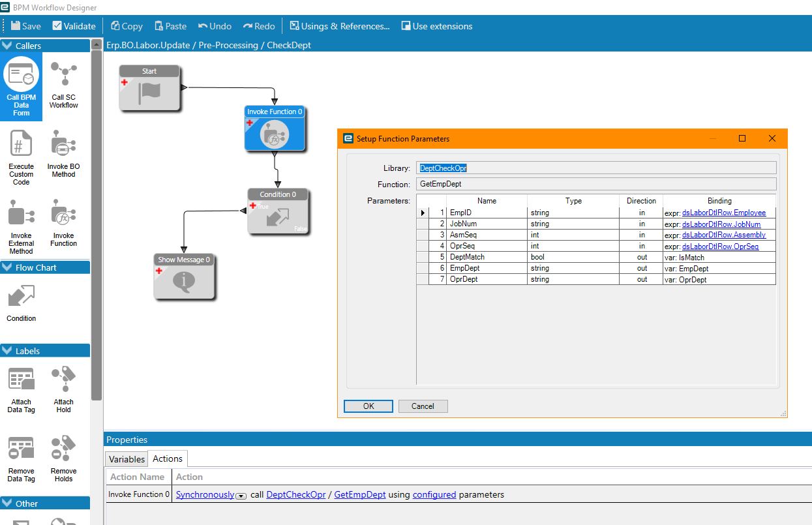
Task: Click the Save toolbar button
Action: (x=25, y=26)
